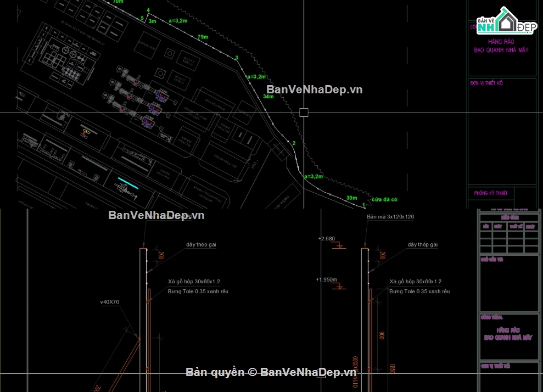Click the 'cửa đá cò' gate label
543x392 pixels.
384,199
